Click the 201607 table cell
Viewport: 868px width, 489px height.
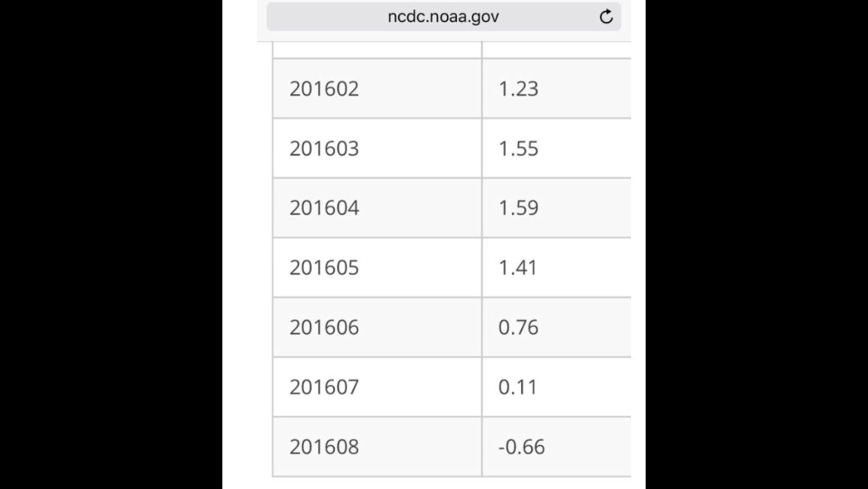(x=377, y=387)
